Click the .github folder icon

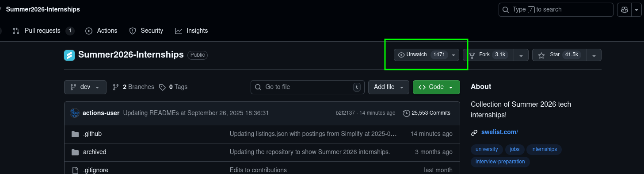[75, 134]
